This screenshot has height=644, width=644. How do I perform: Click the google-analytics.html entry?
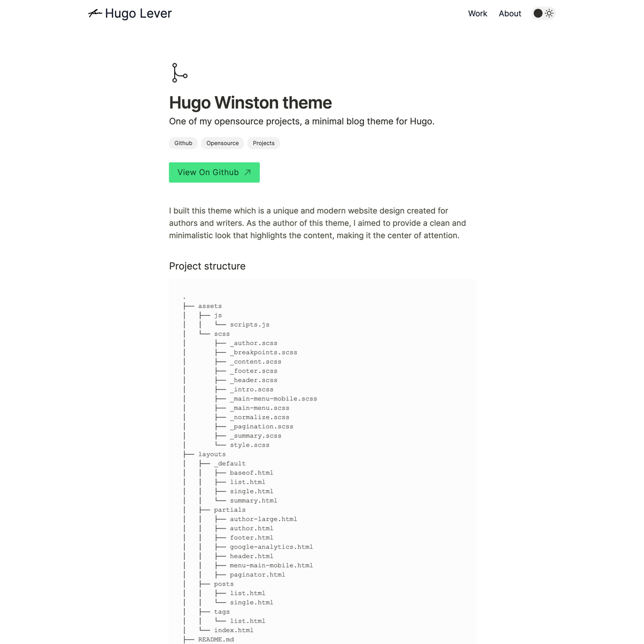pyautogui.click(x=271, y=547)
